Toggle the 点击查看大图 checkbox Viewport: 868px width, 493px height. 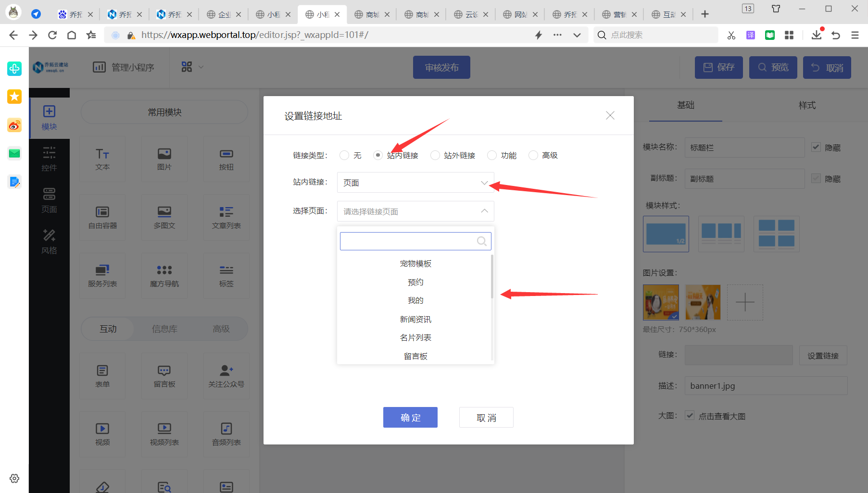[x=690, y=416]
